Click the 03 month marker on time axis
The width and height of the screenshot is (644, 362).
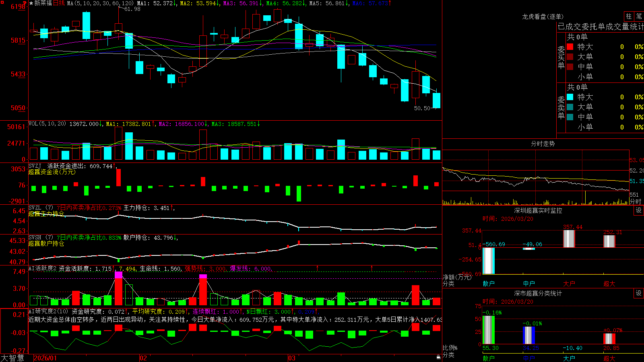[x=292, y=358]
